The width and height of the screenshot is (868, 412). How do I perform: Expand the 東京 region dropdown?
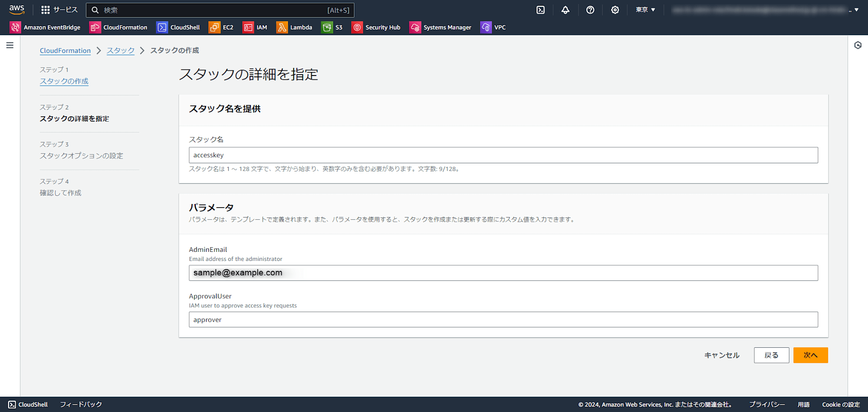[x=645, y=10]
